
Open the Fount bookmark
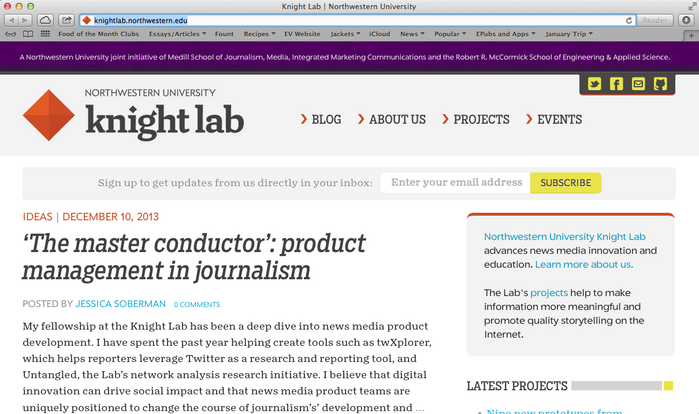[224, 34]
